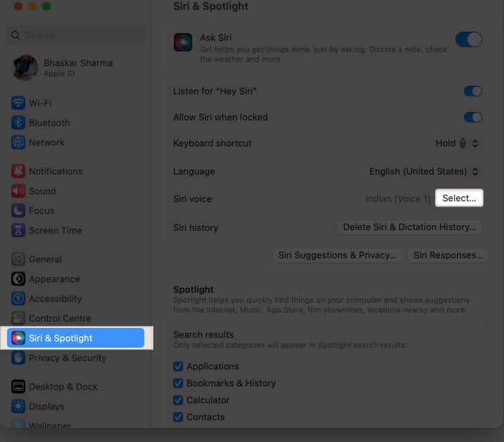Viewport: 504px width, 442px height.
Task: Select Screen Time label in sidebar
Action: pos(56,230)
